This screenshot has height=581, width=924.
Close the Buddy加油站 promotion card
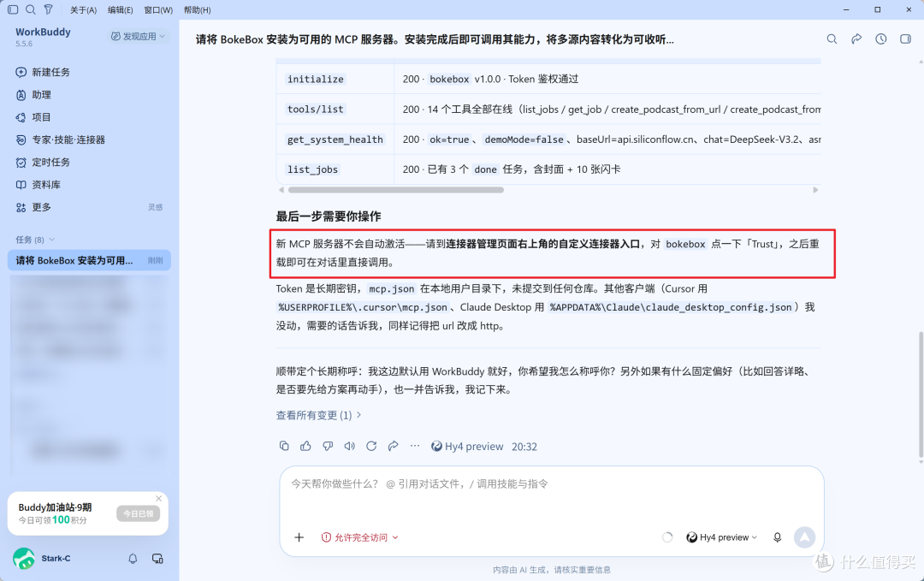click(158, 499)
